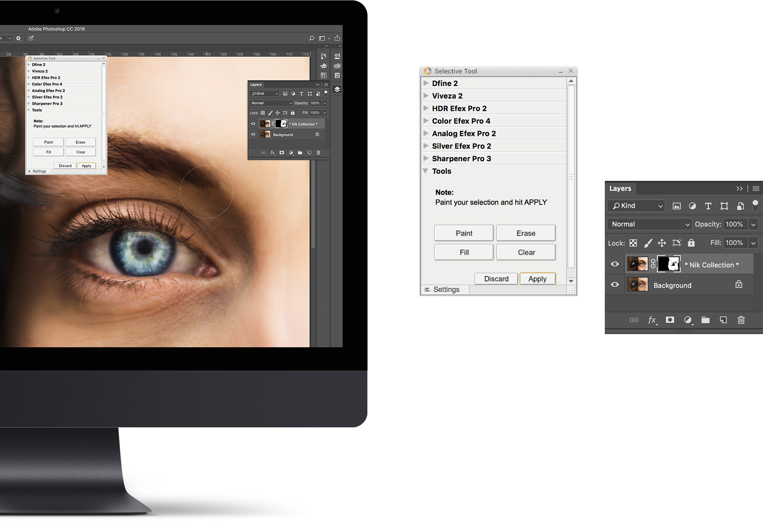
Task: Click the link layers icon in enlarged Layers panel
Action: [x=634, y=320]
